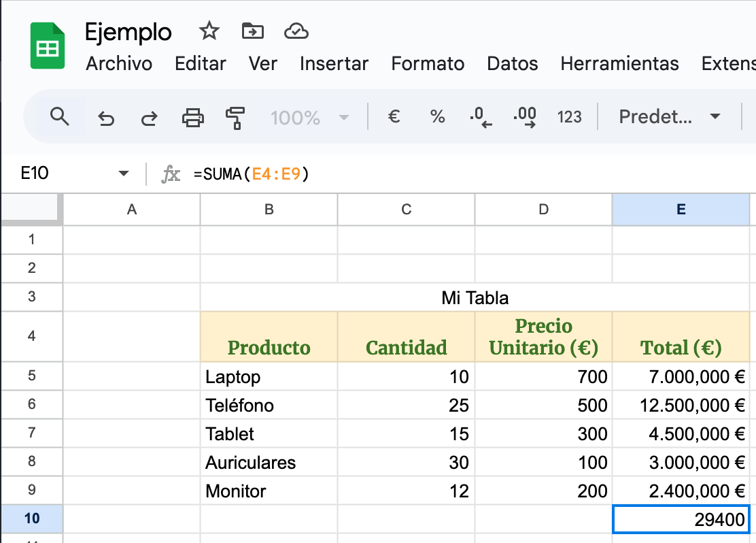Decrease decimal places
756x543 pixels.
click(481, 117)
